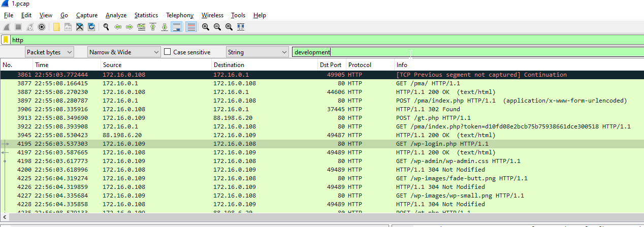The height and width of the screenshot is (227, 644).
Task: Sort by the No. column header
Action: [x=17, y=64]
